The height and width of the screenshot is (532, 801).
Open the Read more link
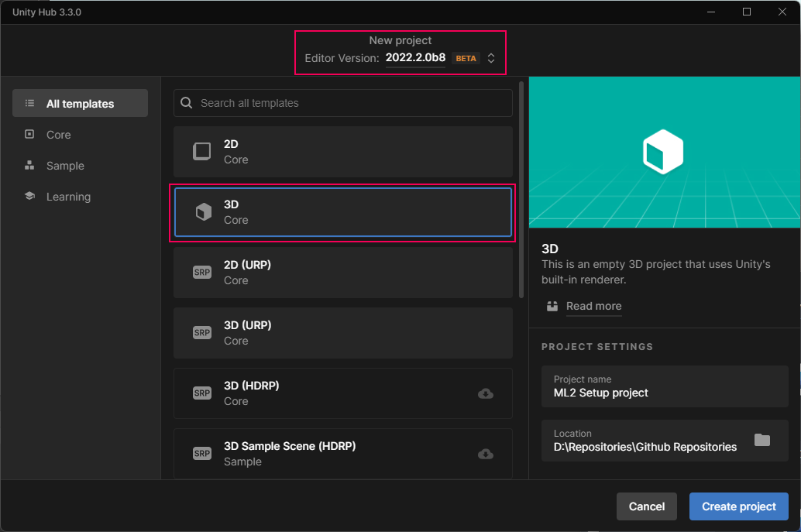(x=593, y=306)
